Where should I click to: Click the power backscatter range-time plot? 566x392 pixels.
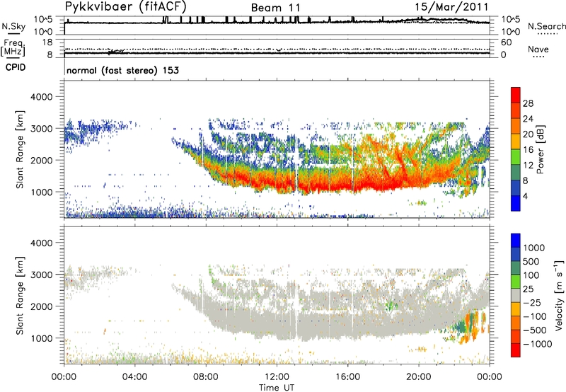pos(277,149)
